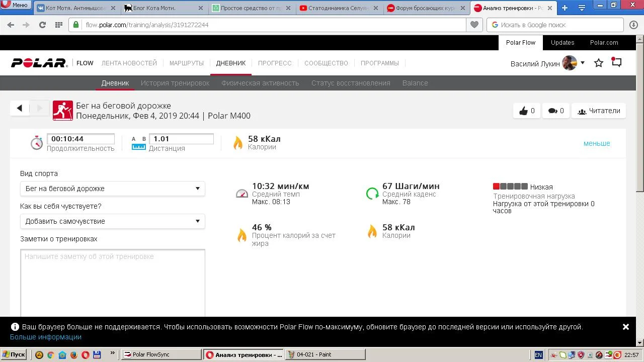Open user menu next to Василий Лукин

click(x=583, y=63)
